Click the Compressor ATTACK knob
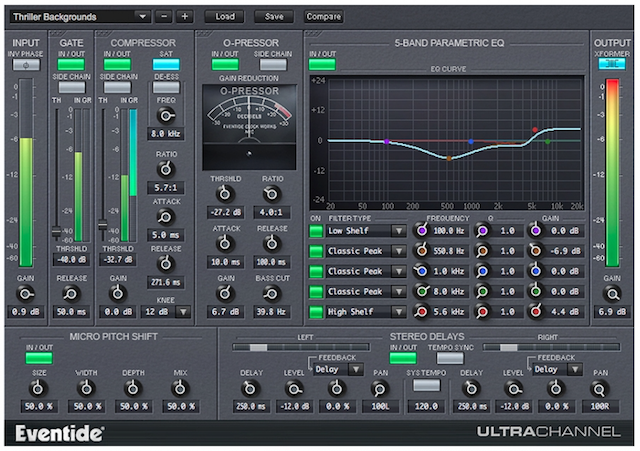The width and height of the screenshot is (640, 451). point(165,217)
